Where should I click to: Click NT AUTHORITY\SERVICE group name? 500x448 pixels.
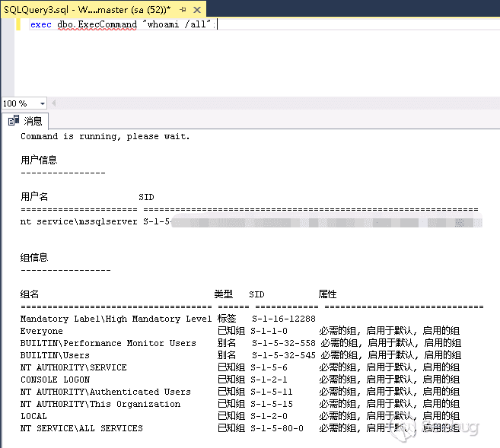(73, 367)
